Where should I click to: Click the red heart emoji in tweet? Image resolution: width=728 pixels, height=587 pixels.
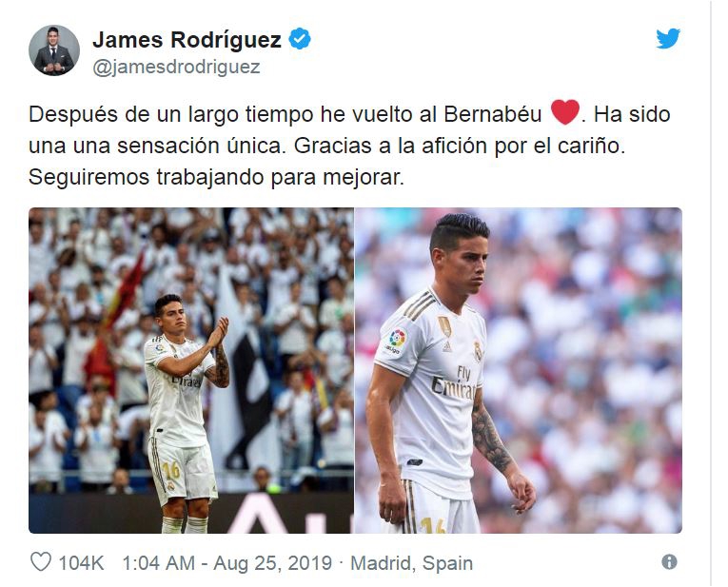pyautogui.click(x=565, y=112)
